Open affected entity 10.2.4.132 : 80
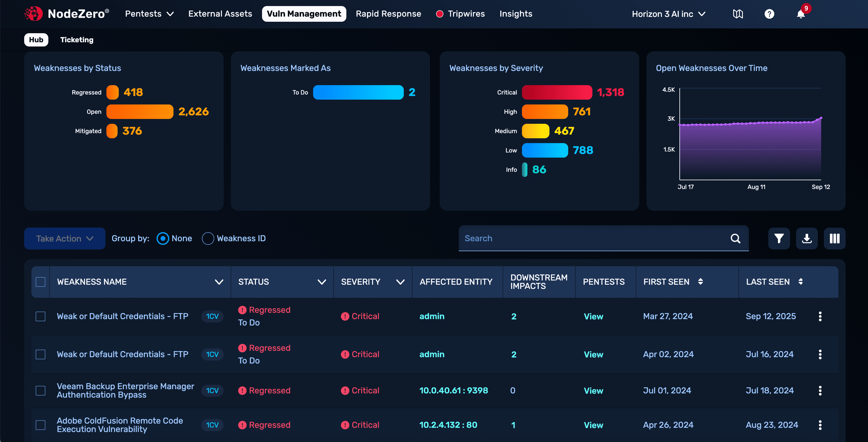Image resolution: width=868 pixels, height=442 pixels. (x=448, y=425)
